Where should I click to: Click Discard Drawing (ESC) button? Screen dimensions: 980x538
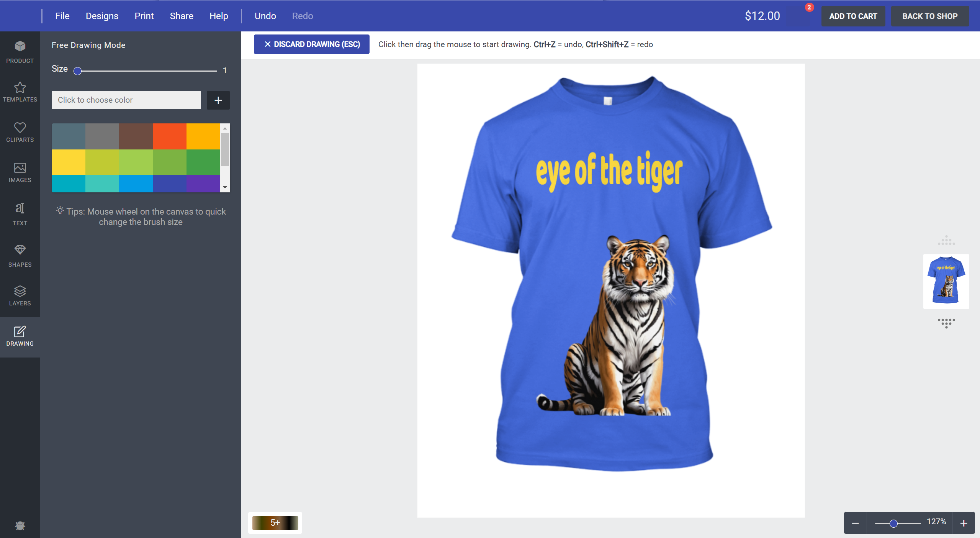coord(311,44)
